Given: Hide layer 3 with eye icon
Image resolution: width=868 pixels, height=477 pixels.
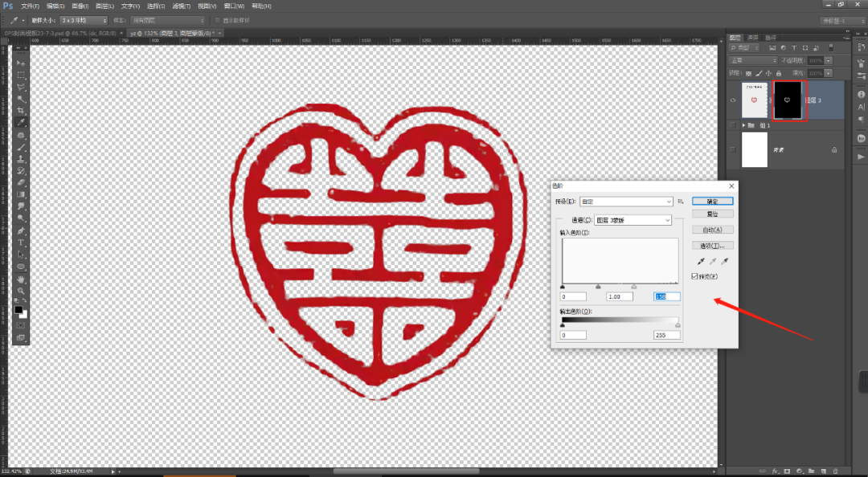Looking at the screenshot, I should click(732, 100).
